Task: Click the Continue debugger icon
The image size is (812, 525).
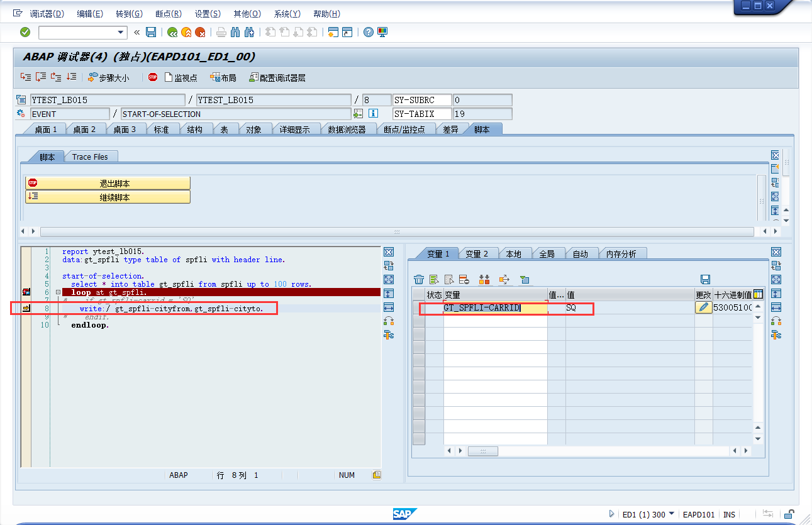Action: (71, 77)
